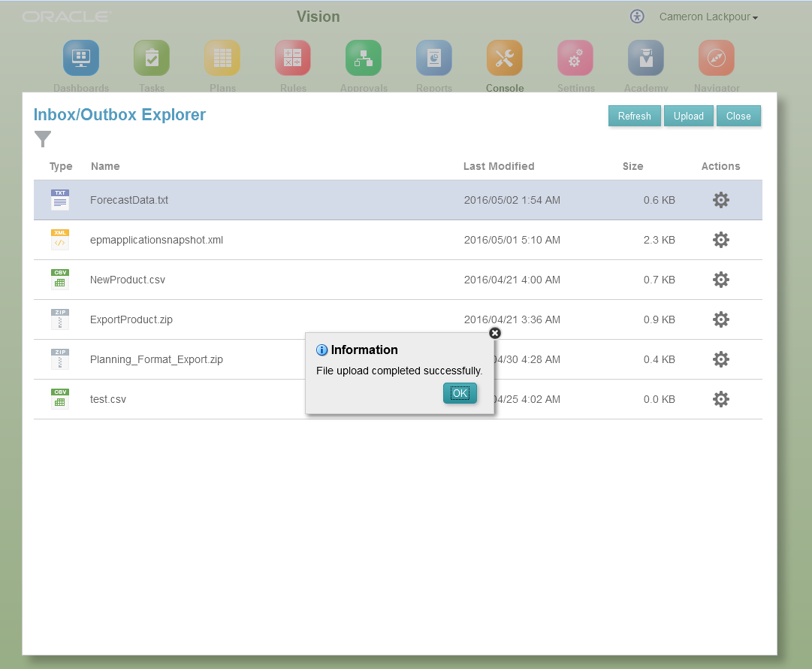Expand the Cameron Lackpour user menu
Viewport: 812px width, 669px height.
708,17
